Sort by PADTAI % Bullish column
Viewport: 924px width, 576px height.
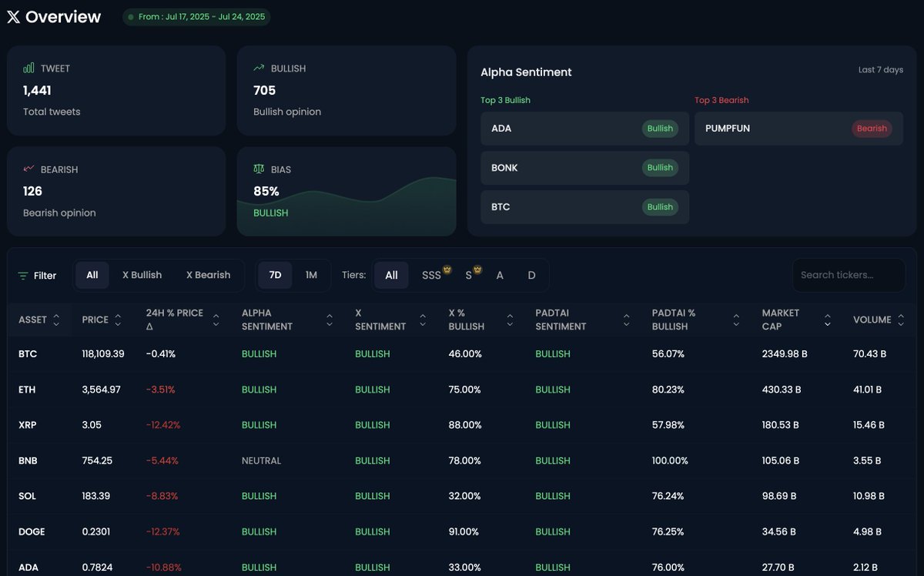click(x=737, y=320)
